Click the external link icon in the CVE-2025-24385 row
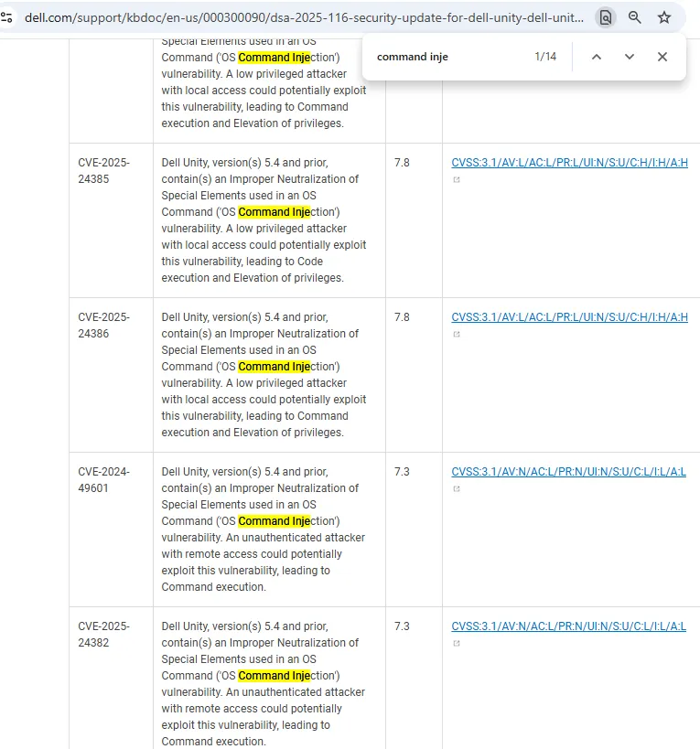 [x=457, y=180]
